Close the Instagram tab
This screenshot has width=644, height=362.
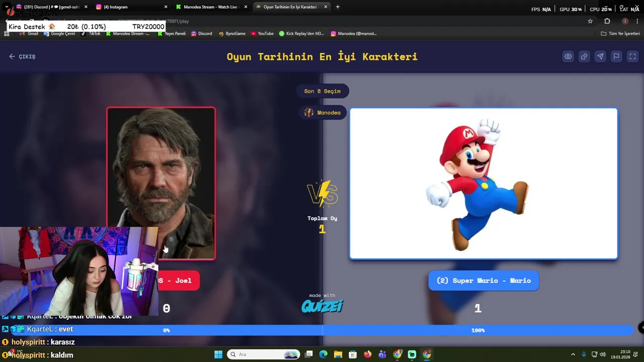(x=166, y=7)
